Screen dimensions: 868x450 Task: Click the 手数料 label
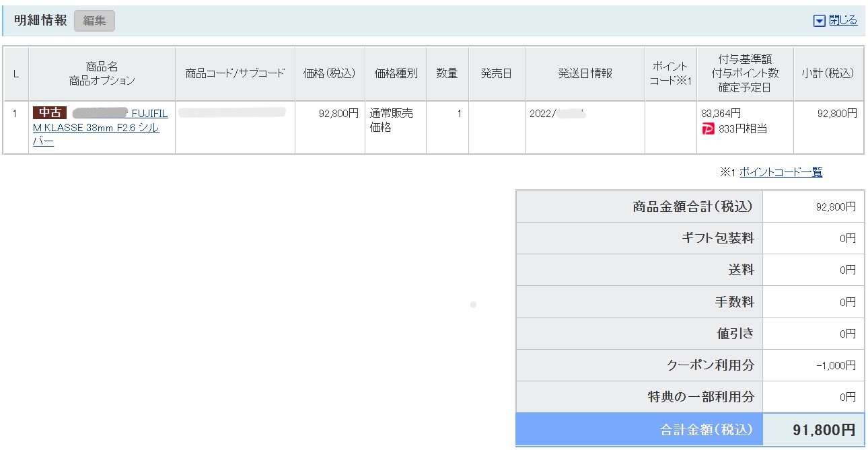735,302
